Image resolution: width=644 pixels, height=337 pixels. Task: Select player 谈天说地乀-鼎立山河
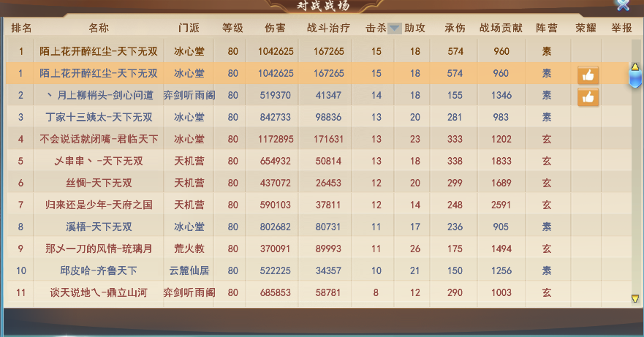coord(99,292)
